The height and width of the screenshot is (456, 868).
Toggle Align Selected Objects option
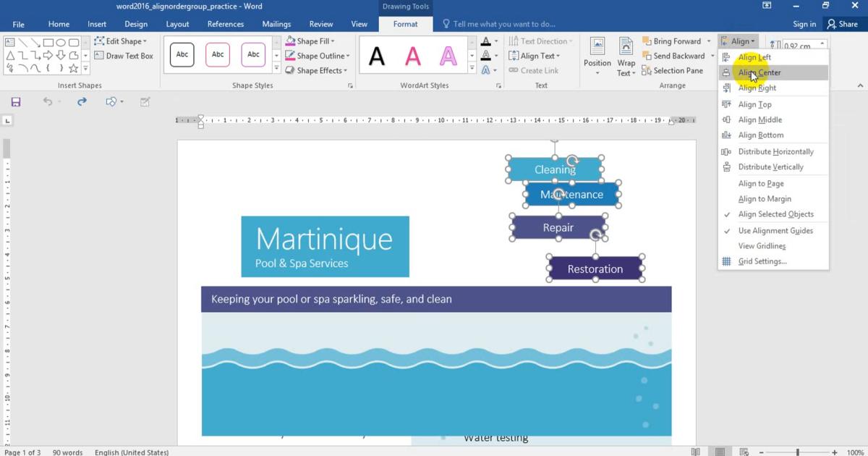(775, 214)
